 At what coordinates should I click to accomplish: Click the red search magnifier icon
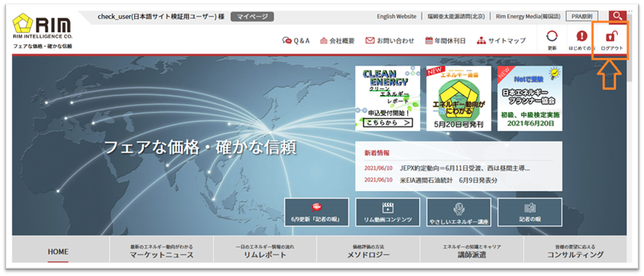point(617,17)
